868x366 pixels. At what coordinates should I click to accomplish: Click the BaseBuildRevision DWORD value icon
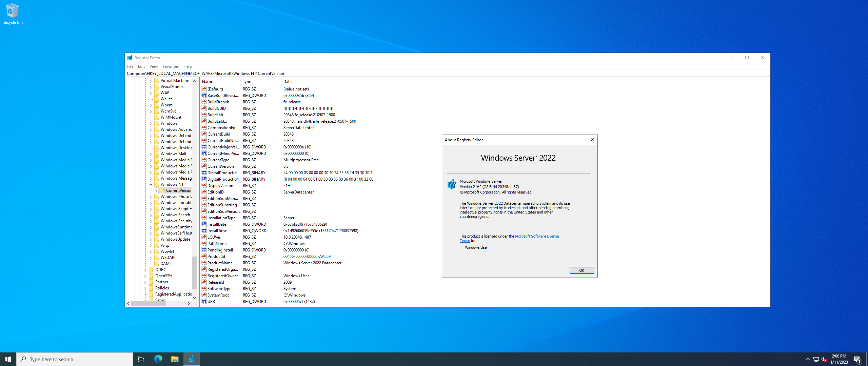(204, 96)
